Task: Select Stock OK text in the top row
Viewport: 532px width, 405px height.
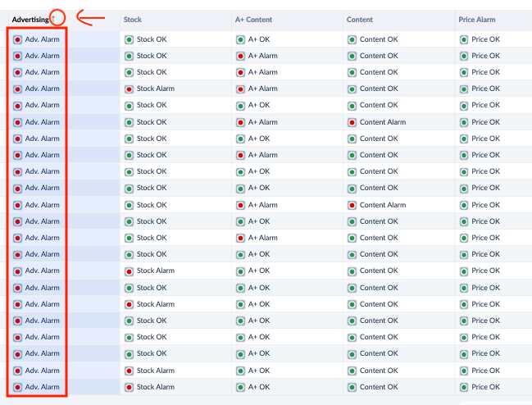Action: click(x=152, y=39)
